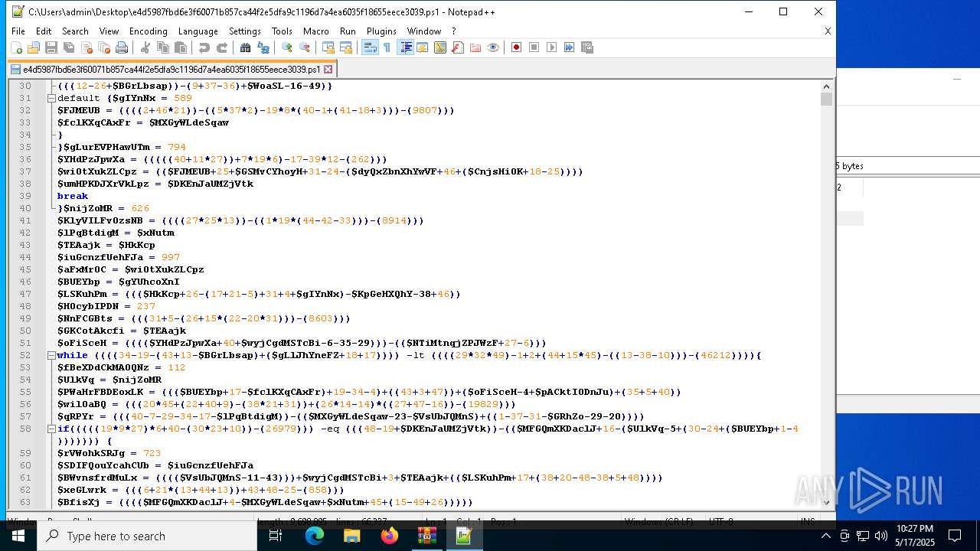The width and height of the screenshot is (980, 551).
Task: Collapse the while loop fold at line 52
Action: tap(51, 355)
